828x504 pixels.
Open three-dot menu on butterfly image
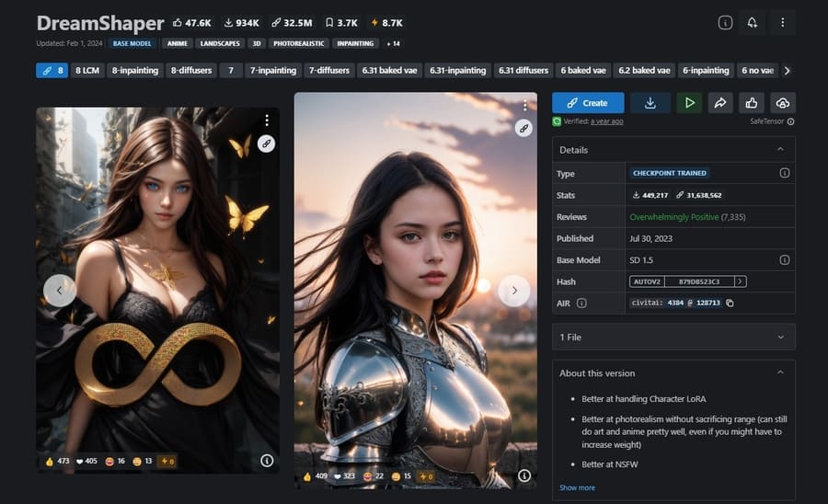[267, 120]
